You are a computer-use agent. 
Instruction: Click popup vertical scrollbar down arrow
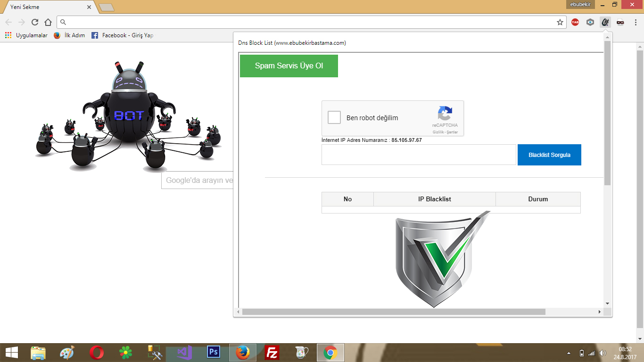coord(607,304)
